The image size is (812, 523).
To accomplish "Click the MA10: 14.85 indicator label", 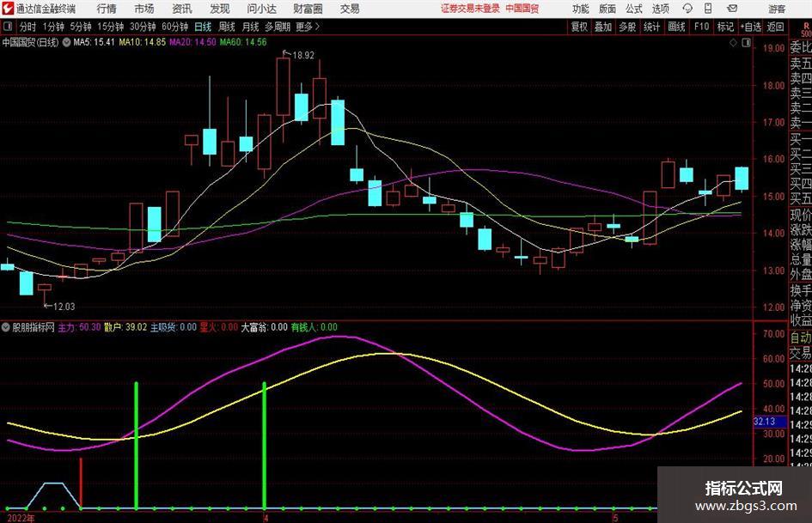I will click(143, 42).
